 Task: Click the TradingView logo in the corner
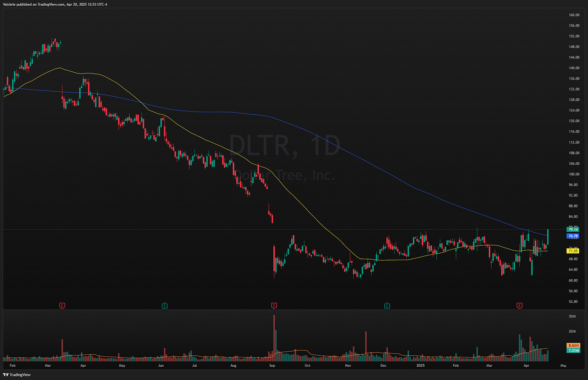click(x=17, y=375)
